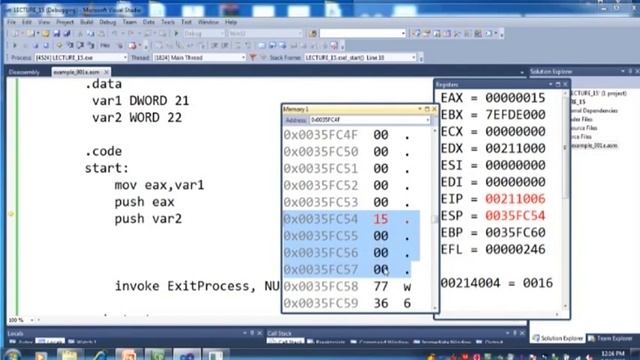Viewport: 640px width, 360px height.
Task: Switch to Team Explorer tab
Action: point(611,338)
